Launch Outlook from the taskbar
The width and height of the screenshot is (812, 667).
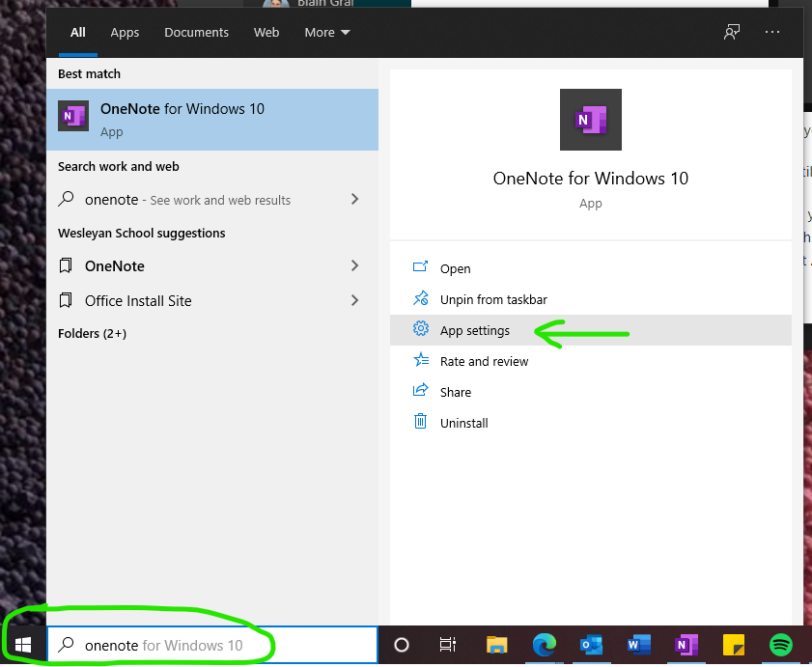coord(591,644)
